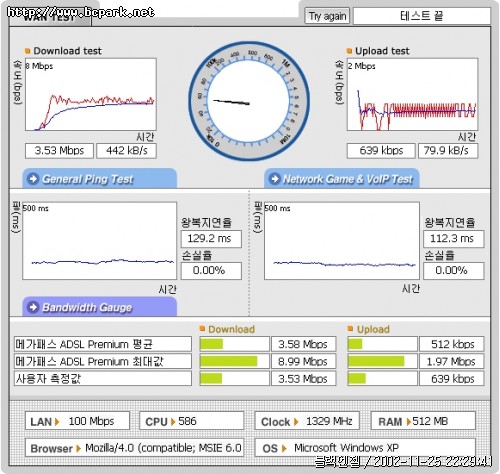Click the orange bullet beside Download column header
500x474 pixels.
click(x=202, y=329)
